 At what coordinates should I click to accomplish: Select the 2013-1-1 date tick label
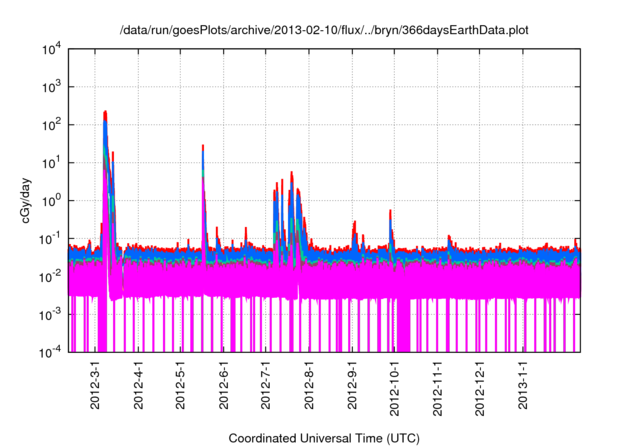tap(523, 387)
